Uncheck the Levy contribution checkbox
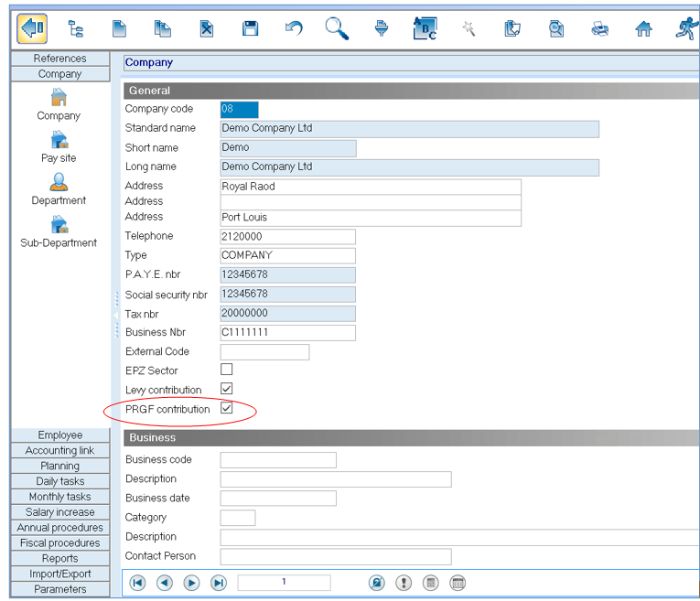 227,389
